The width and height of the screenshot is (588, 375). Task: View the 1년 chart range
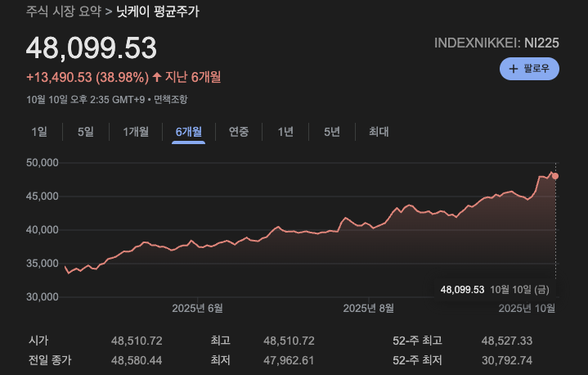[285, 132]
